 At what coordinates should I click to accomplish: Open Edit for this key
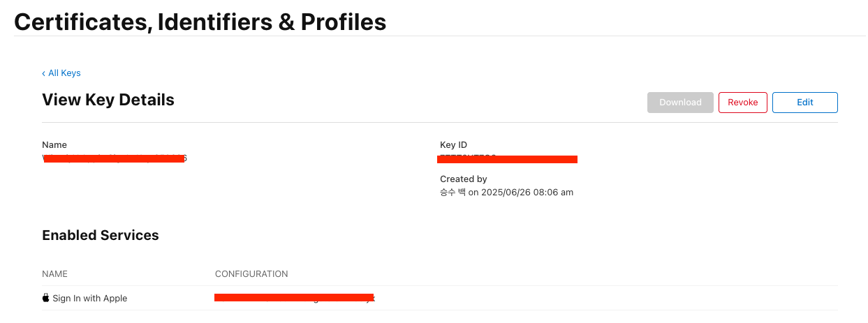tap(805, 103)
